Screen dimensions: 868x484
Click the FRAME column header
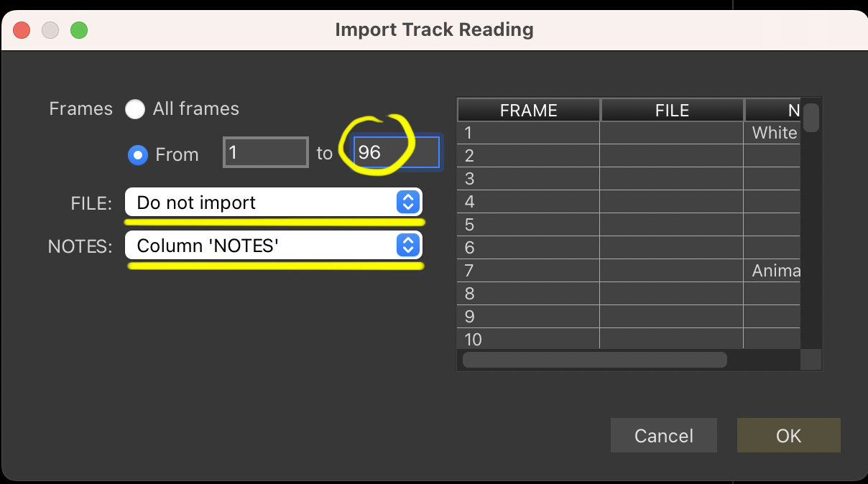(x=529, y=110)
